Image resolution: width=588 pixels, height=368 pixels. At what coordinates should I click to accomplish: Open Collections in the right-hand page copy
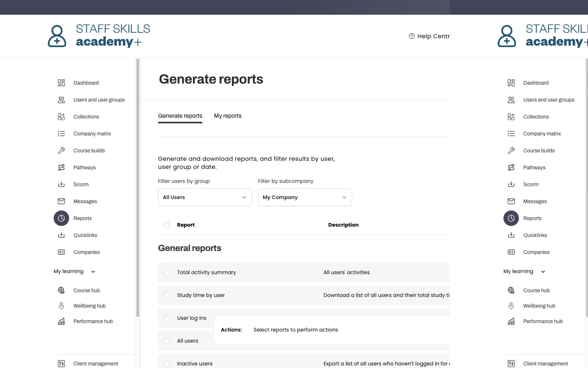click(536, 117)
